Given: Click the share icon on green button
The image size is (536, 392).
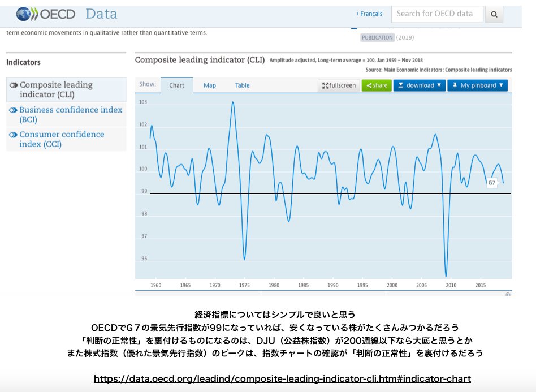Looking at the screenshot, I should 369,85.
